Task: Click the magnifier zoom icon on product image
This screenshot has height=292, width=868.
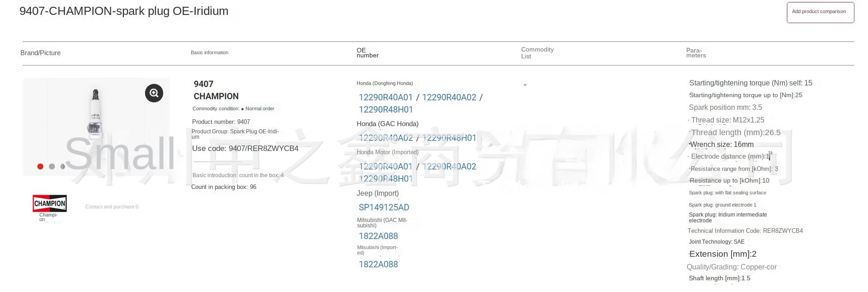Action: (x=154, y=93)
